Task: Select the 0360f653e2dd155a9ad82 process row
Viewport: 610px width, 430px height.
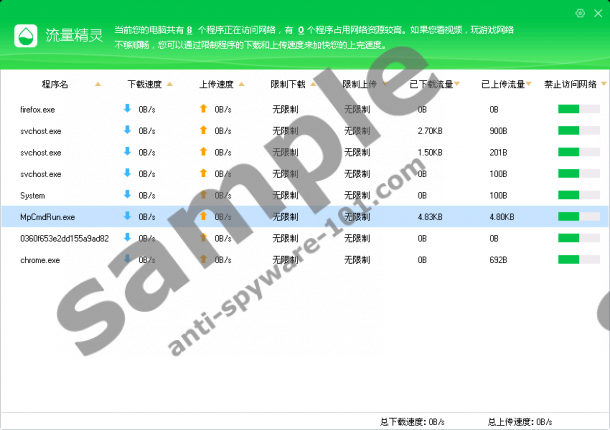Action: [x=64, y=238]
